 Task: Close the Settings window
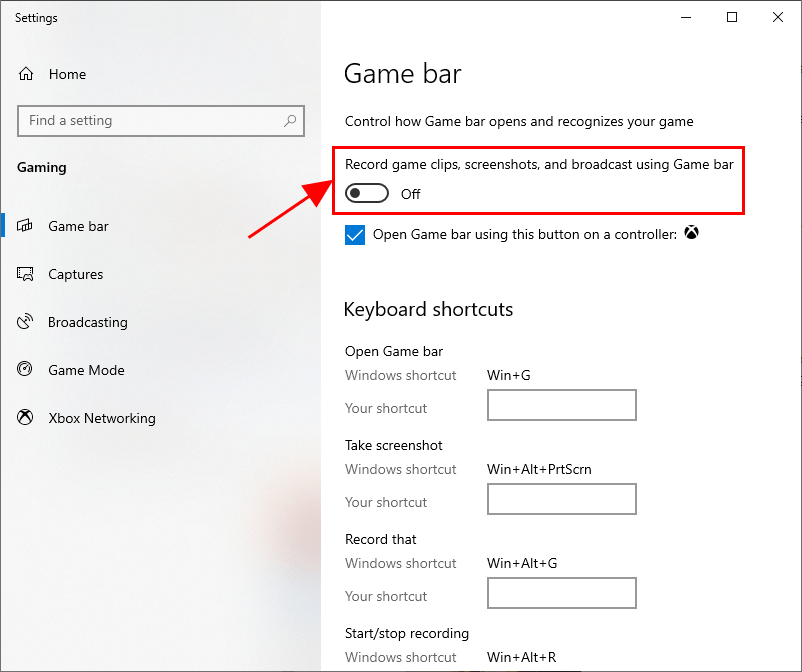click(x=777, y=17)
